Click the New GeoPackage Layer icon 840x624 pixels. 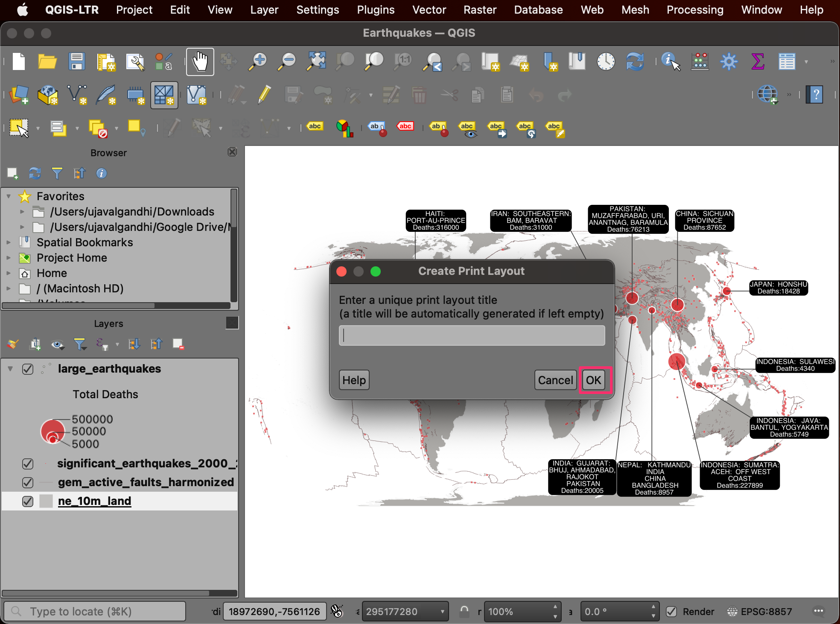(48, 95)
